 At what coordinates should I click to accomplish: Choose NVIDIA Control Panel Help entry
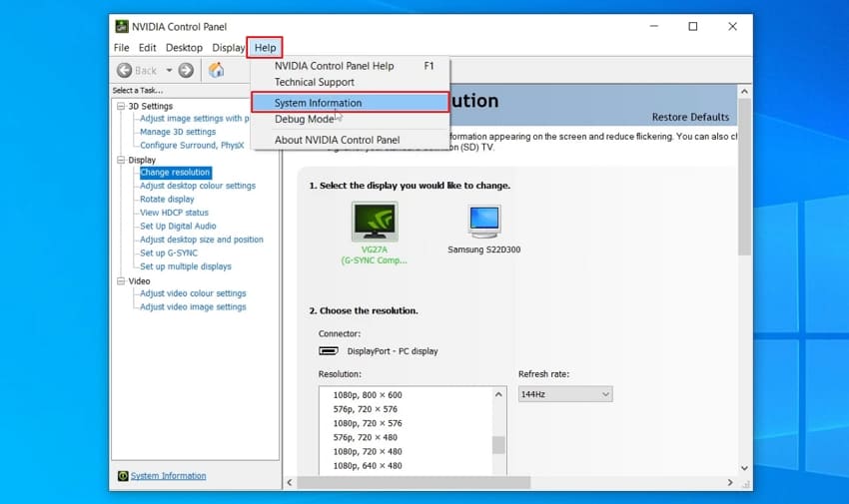point(351,66)
